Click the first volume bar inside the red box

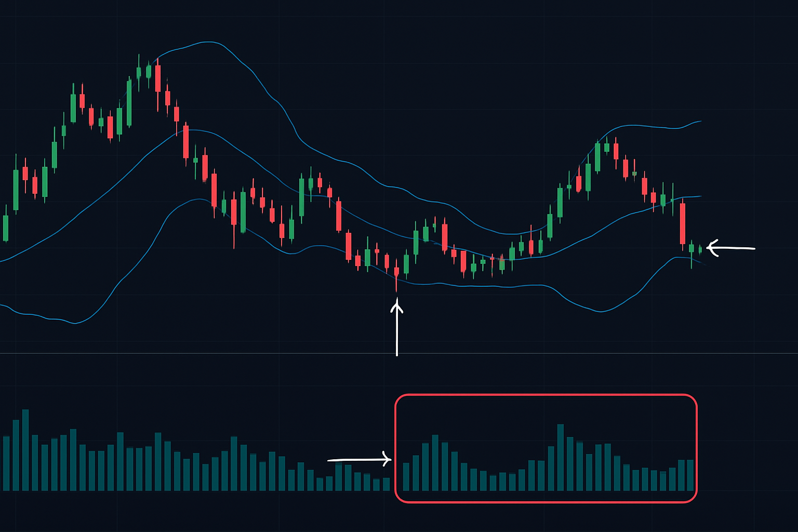(406, 476)
